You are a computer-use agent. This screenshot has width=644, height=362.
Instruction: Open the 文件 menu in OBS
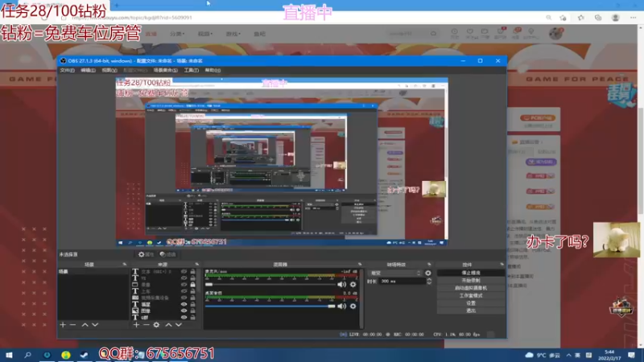pyautogui.click(x=67, y=70)
